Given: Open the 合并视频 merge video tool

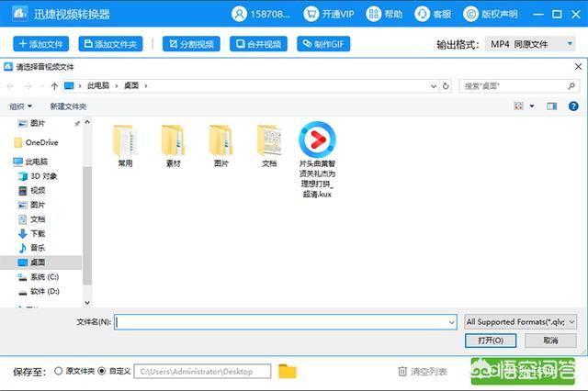Looking at the screenshot, I should (x=258, y=44).
